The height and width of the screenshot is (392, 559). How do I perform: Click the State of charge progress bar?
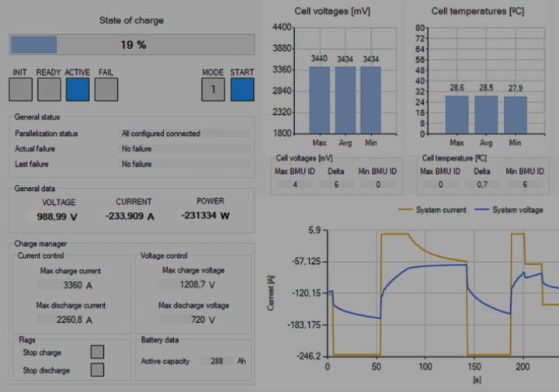[x=131, y=45]
